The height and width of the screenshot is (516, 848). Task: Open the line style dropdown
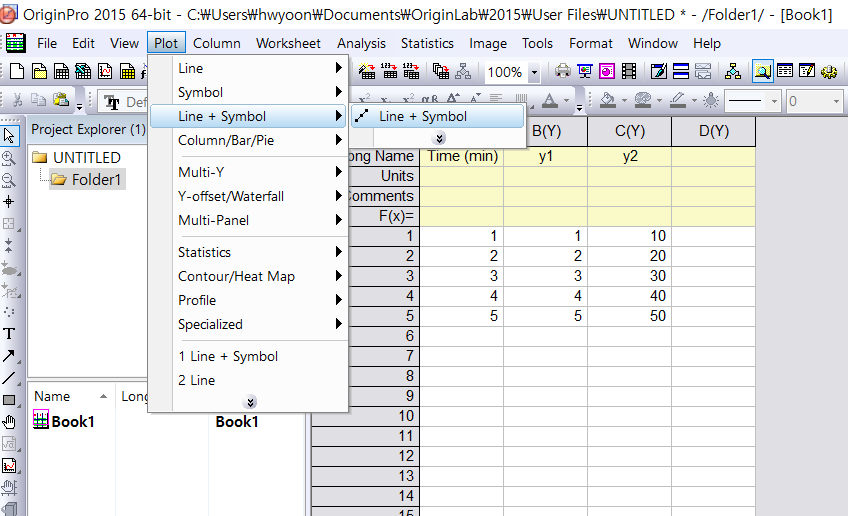tap(774, 101)
